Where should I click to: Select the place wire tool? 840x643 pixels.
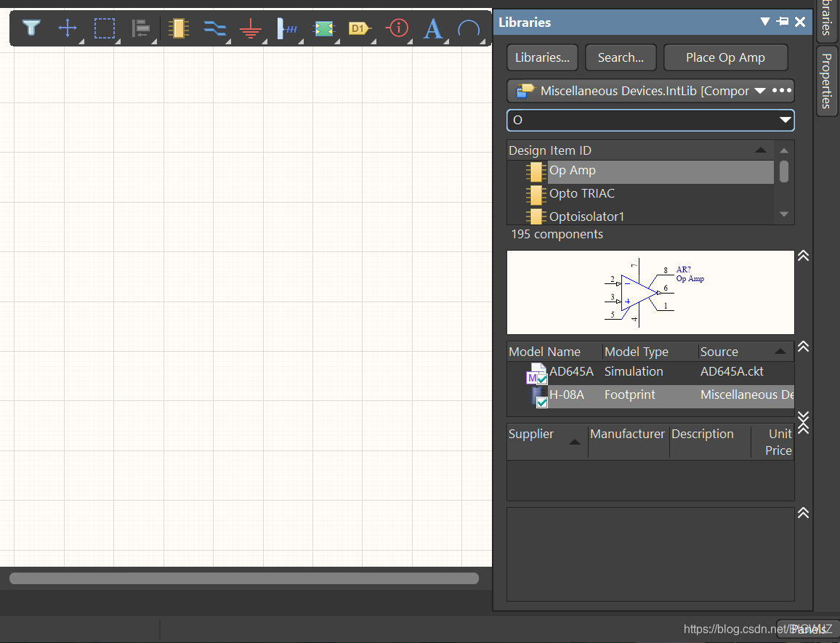[x=214, y=28]
